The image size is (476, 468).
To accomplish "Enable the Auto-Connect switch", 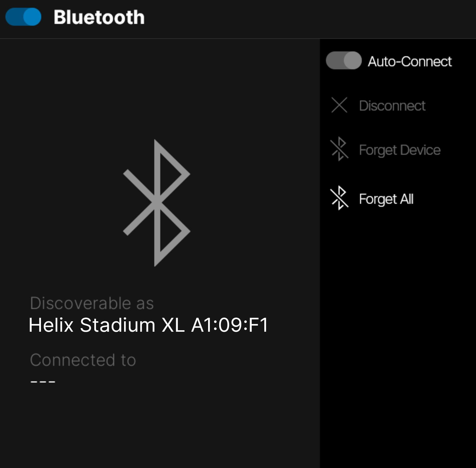I will point(344,61).
